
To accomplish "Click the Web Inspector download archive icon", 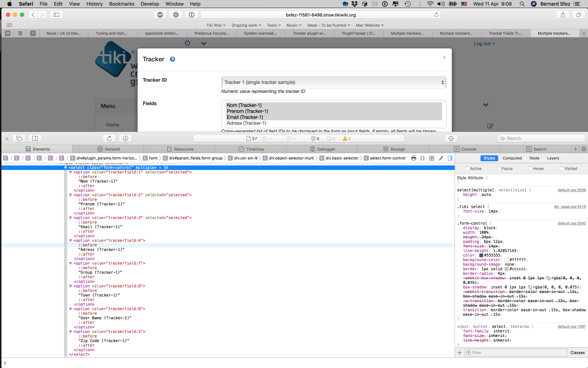I will pyautogui.click(x=125, y=138).
